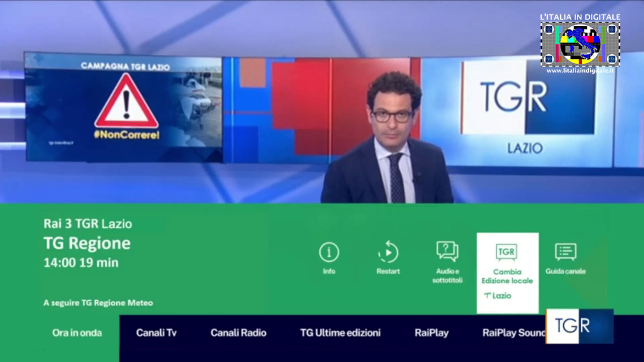Viewport: 644px width, 362px height.
Task: Click the 14:00 19 min time text
Action: pos(81,263)
